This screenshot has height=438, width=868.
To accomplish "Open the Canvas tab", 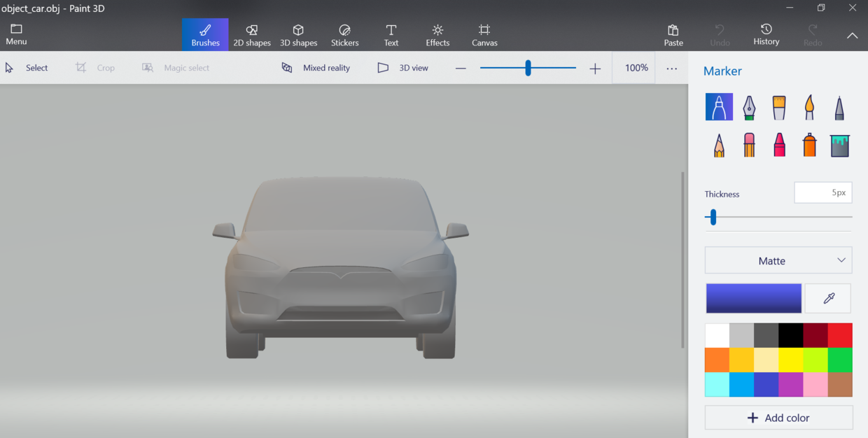I will click(x=484, y=34).
